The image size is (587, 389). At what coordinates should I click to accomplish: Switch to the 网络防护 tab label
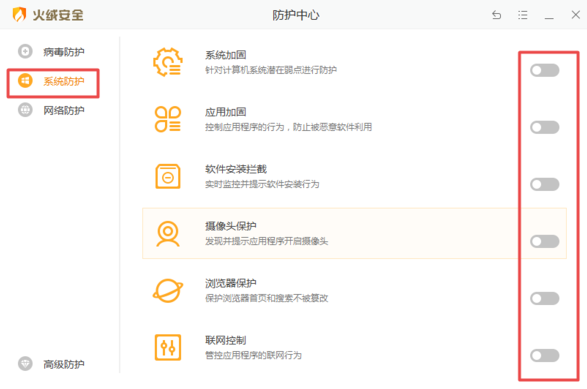click(64, 110)
